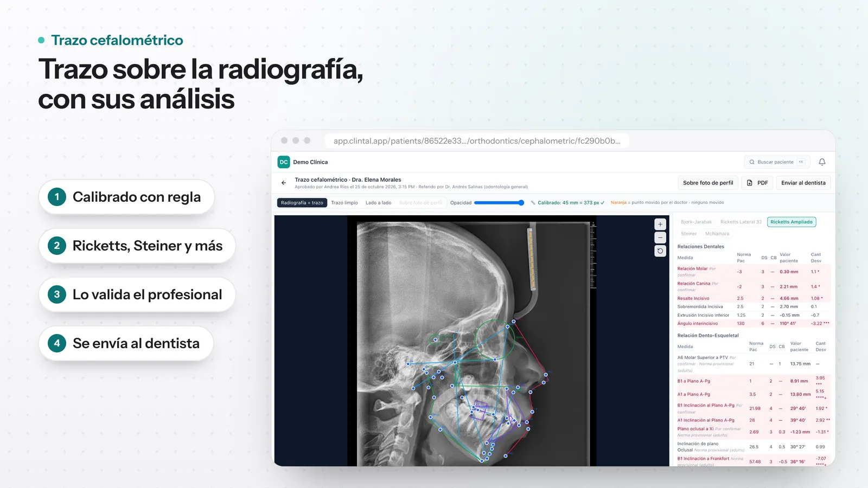
Task: Click the Demo Clínica clinic name
Action: pyautogui.click(x=310, y=162)
